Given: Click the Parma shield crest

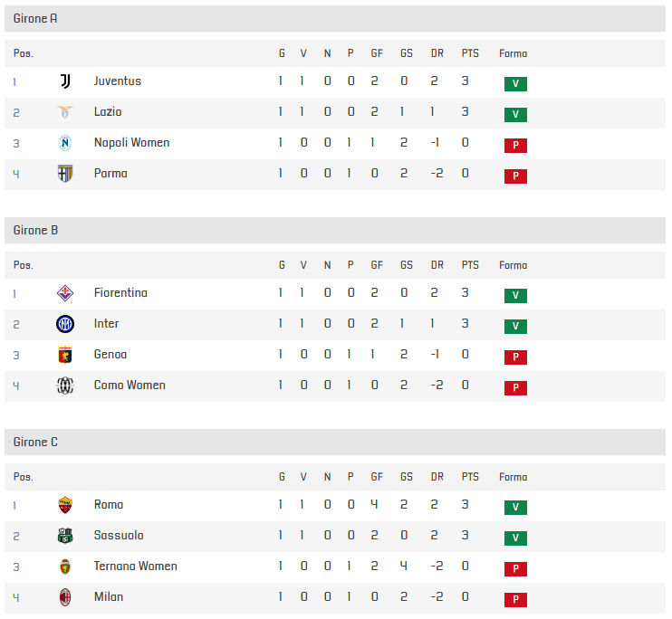Looking at the screenshot, I should [65, 174].
